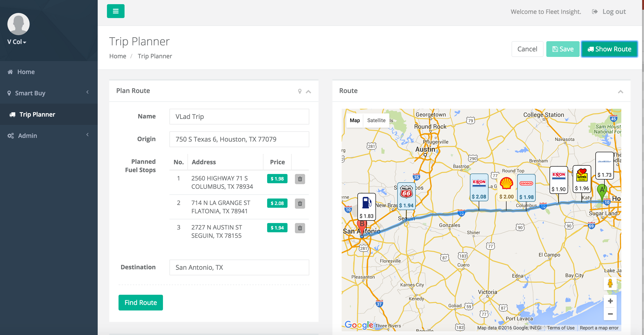
Task: Go to Home in the sidebar
Action: 26,72
